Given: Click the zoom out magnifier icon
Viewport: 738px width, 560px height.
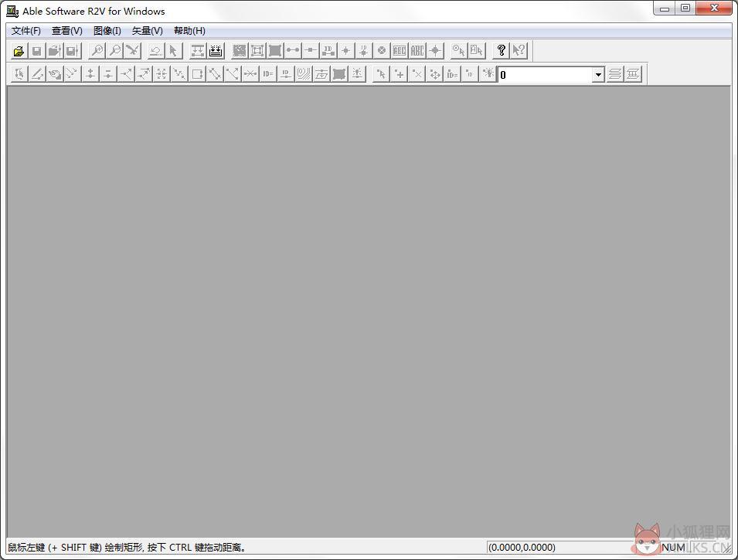Looking at the screenshot, I should (x=115, y=50).
